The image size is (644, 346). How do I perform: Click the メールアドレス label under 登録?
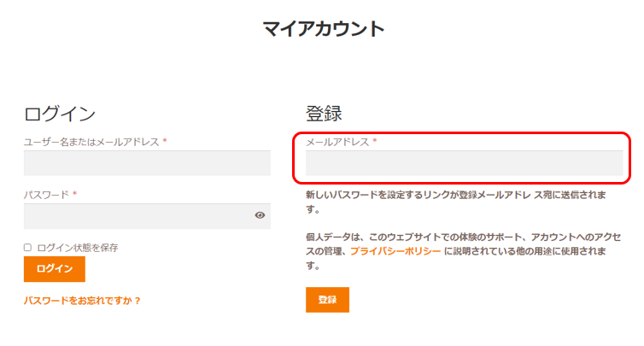pyautogui.click(x=337, y=142)
